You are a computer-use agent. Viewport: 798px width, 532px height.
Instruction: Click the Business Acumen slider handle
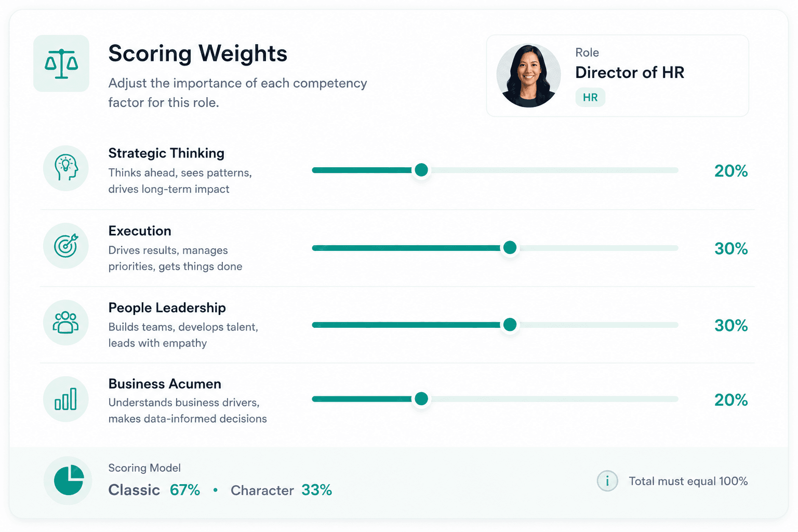(x=421, y=399)
